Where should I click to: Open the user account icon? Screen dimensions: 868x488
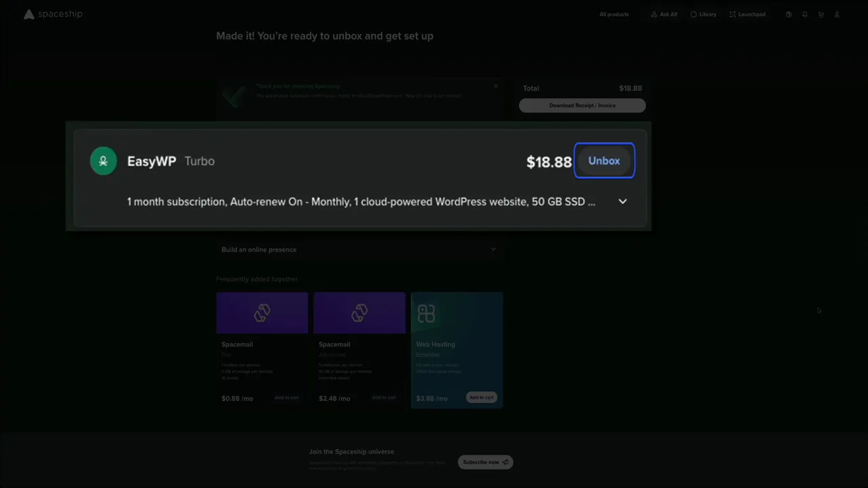click(x=837, y=14)
